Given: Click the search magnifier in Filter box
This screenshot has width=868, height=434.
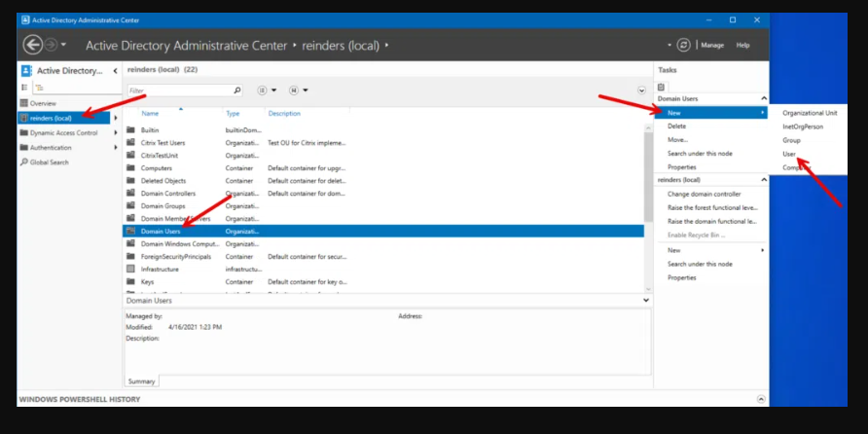Looking at the screenshot, I should (235, 90).
